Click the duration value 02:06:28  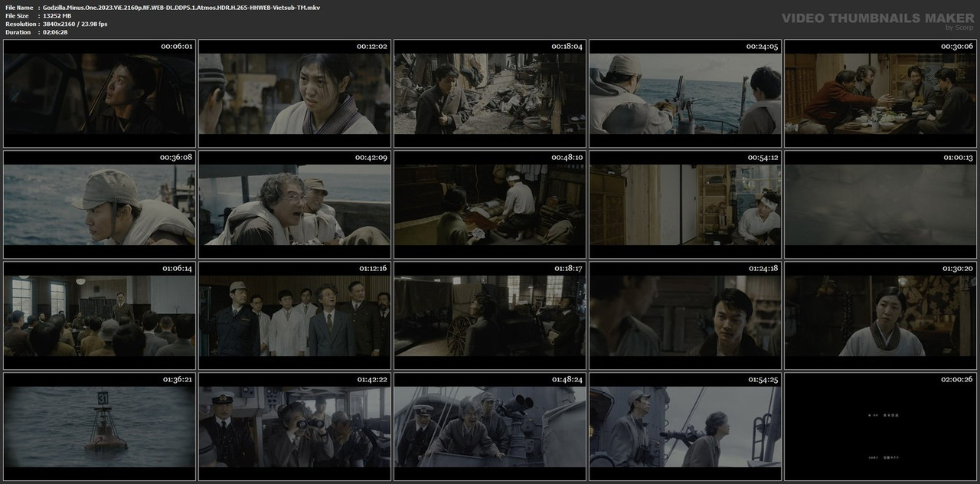[x=55, y=32]
